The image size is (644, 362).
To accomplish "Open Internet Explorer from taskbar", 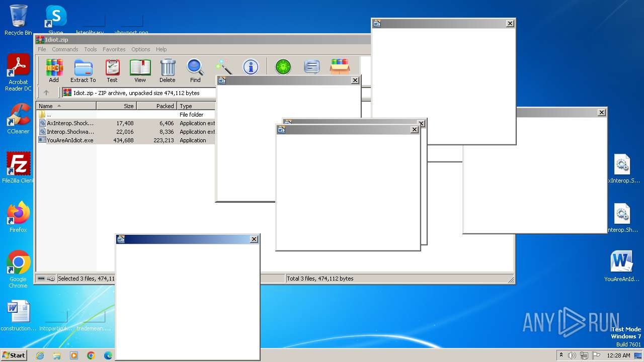I will (40, 355).
